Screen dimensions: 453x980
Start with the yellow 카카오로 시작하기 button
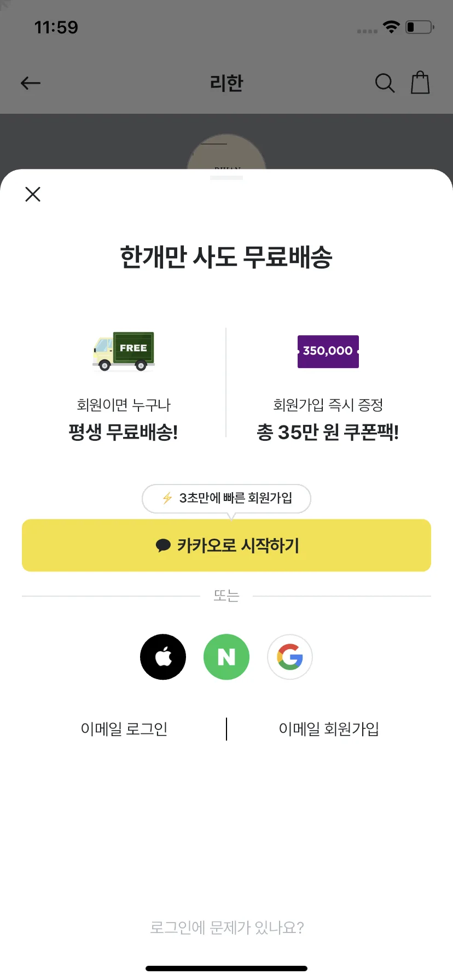[x=226, y=545]
